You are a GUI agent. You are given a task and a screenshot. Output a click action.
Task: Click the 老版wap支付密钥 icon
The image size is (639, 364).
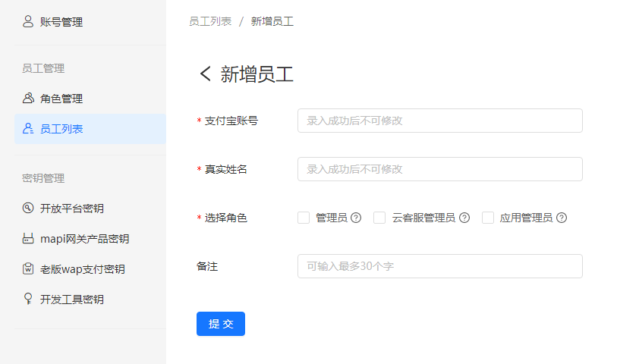(28, 269)
